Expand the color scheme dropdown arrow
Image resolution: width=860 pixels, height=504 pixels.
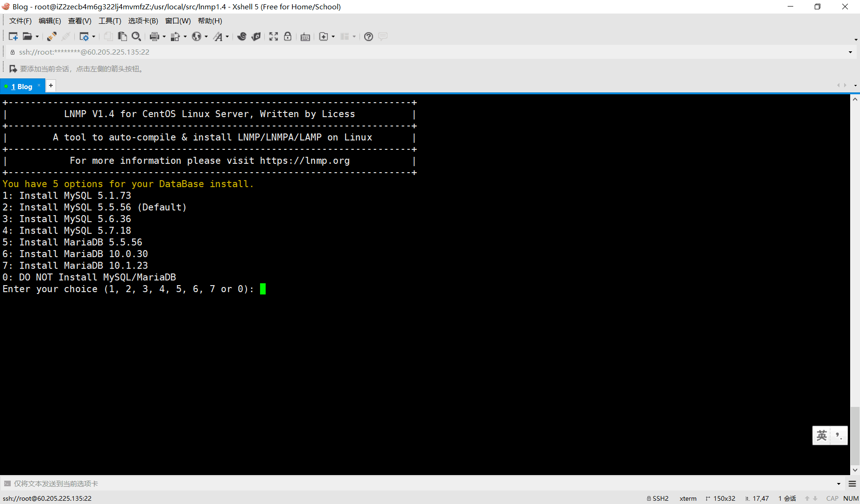tap(185, 36)
